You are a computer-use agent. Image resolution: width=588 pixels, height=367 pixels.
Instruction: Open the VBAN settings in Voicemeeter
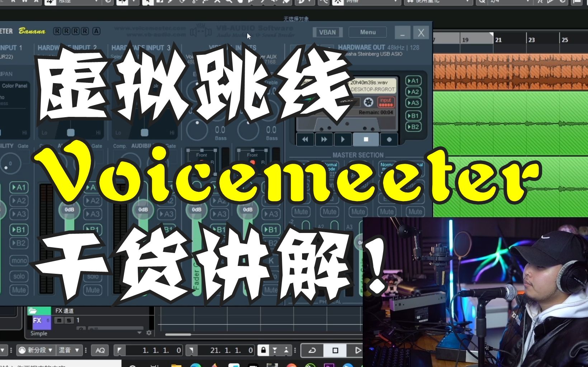point(327,32)
